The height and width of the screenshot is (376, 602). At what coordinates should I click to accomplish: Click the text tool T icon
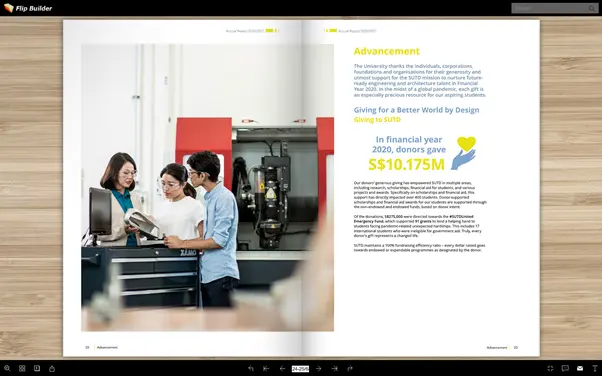click(x=595, y=368)
